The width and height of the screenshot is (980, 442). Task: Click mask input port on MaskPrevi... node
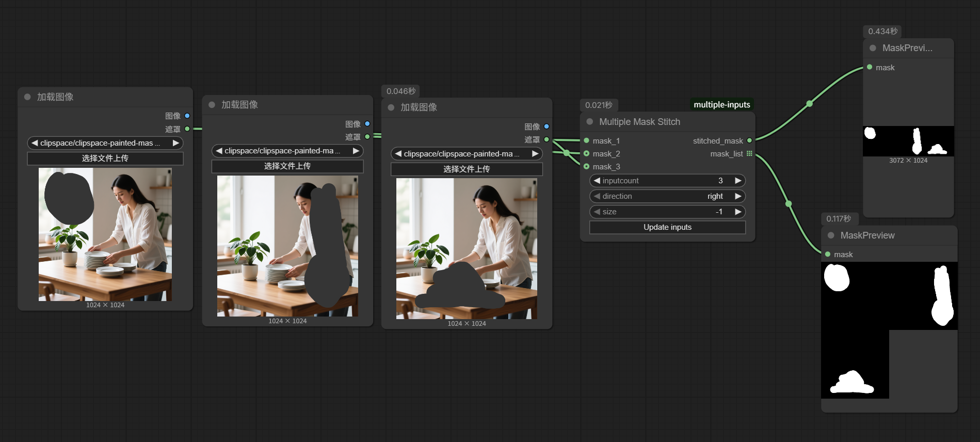pos(870,67)
